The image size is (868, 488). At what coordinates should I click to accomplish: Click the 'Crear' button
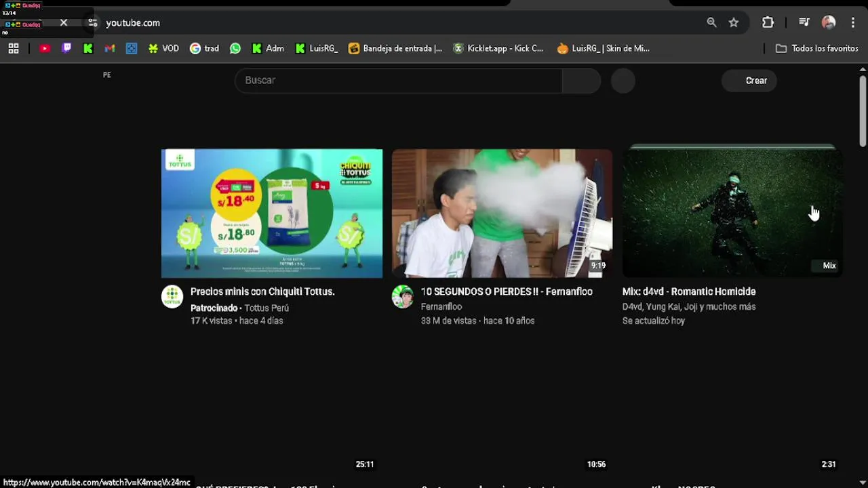[749, 81]
